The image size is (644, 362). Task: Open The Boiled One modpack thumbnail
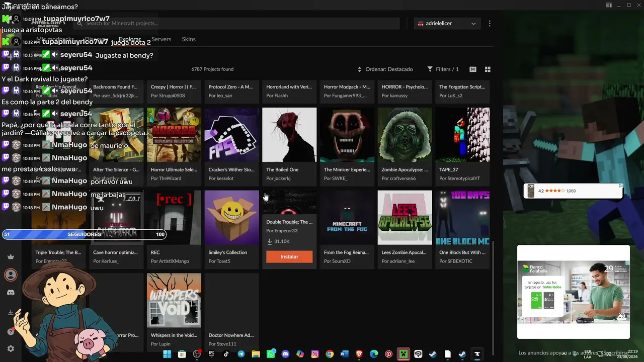tap(289, 135)
